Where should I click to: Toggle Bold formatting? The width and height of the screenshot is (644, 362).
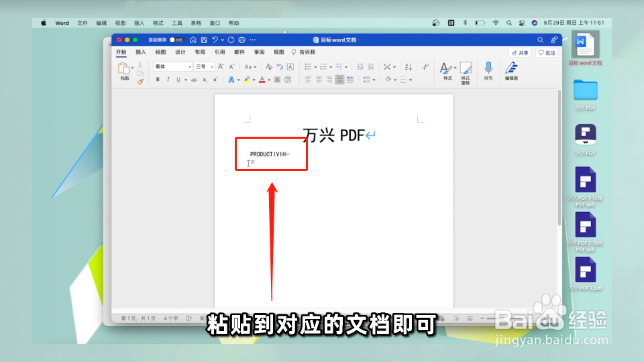click(x=158, y=80)
